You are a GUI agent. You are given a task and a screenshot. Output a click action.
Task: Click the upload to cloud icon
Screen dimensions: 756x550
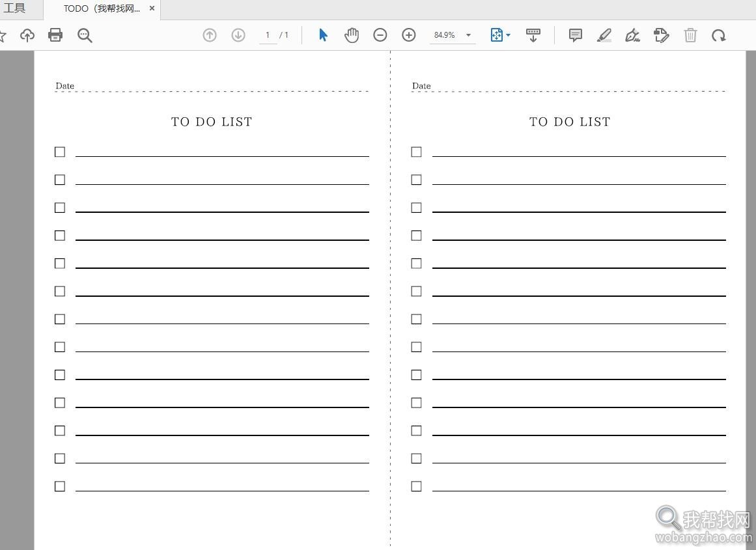[27, 35]
